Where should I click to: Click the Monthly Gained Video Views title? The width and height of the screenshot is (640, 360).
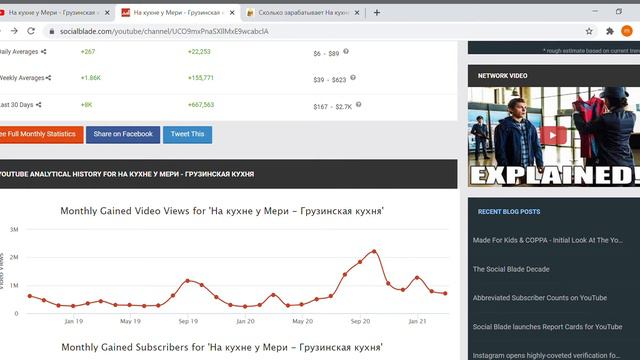[x=222, y=211]
